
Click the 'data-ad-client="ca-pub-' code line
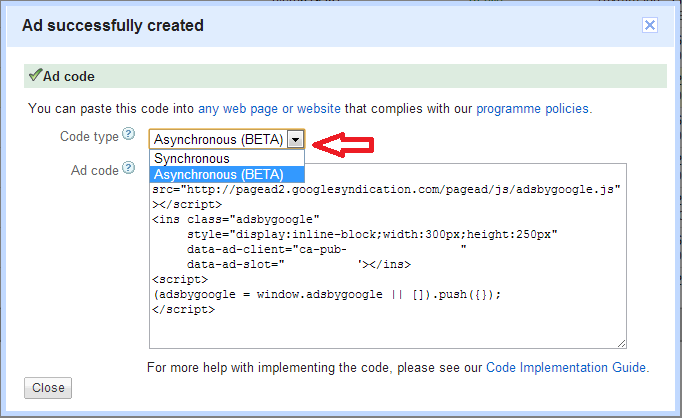click(x=327, y=249)
